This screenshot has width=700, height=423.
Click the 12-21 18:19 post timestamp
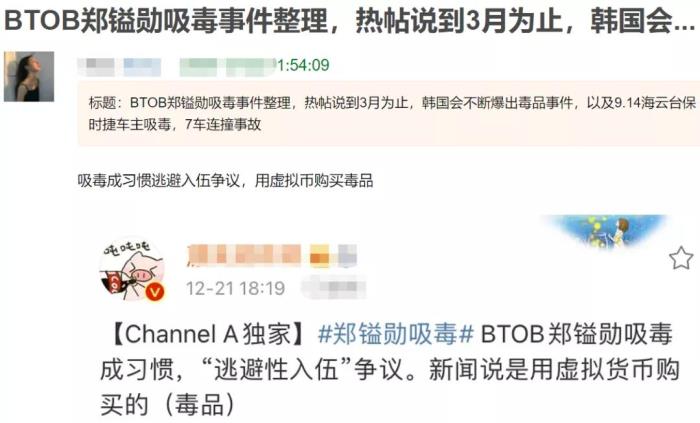[235, 288]
